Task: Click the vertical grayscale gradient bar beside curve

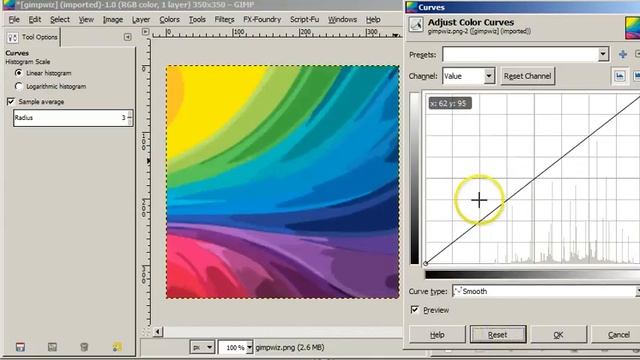Action: 415,178
